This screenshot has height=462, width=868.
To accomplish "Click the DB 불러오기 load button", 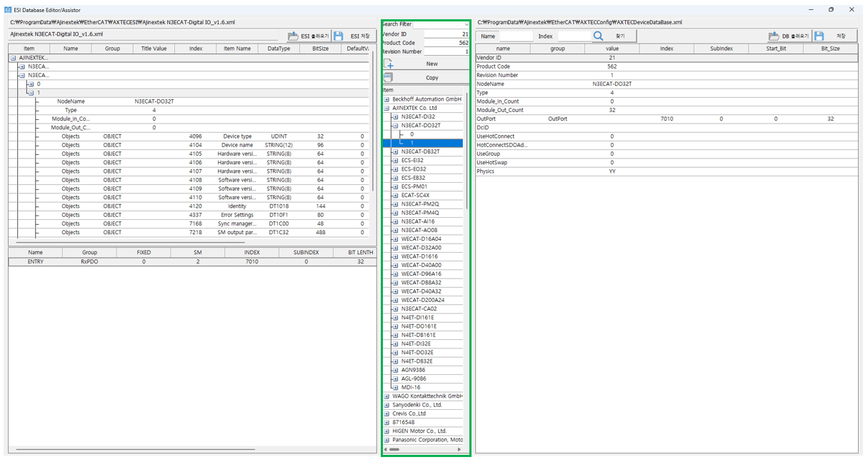I will [789, 36].
